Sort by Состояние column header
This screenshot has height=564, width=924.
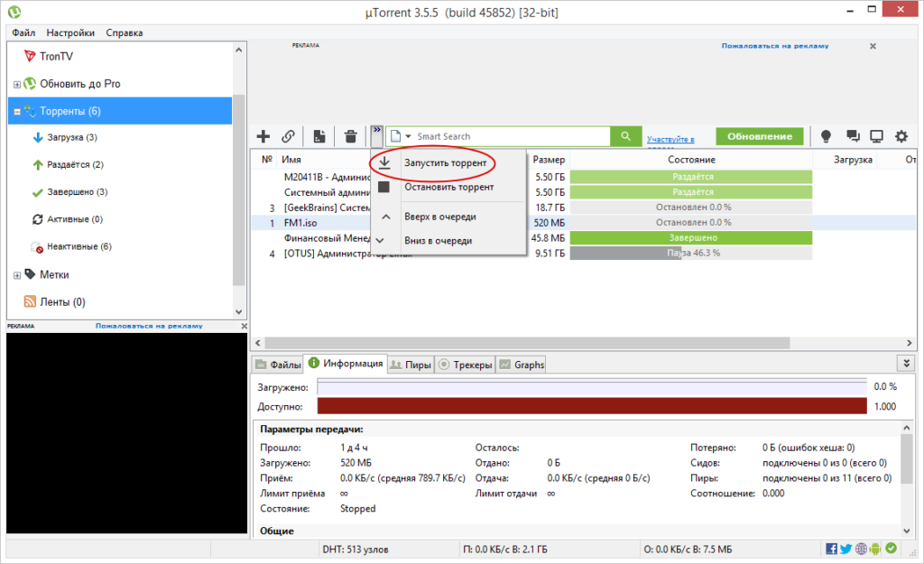tap(691, 160)
